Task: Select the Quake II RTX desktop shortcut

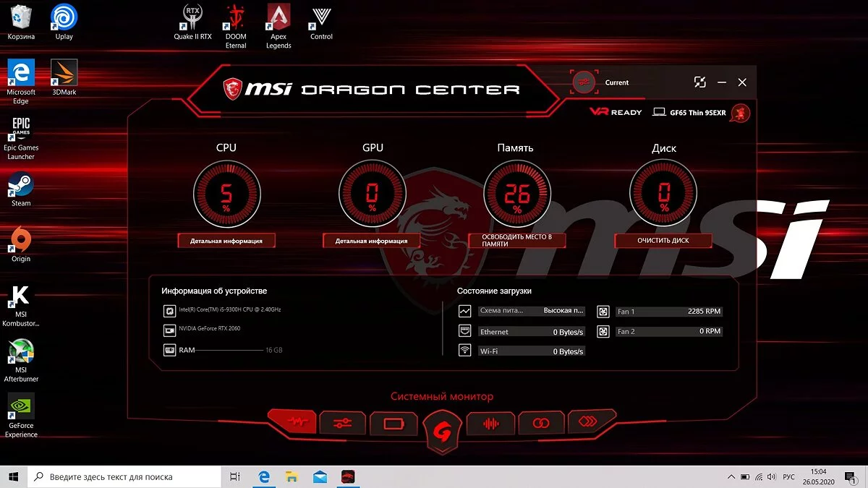Action: click(192, 22)
